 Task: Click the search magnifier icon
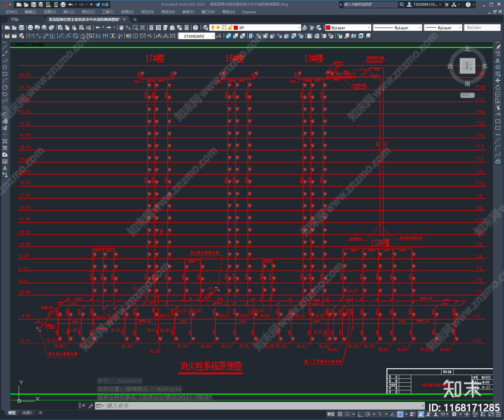pyautogui.click(x=402, y=4)
